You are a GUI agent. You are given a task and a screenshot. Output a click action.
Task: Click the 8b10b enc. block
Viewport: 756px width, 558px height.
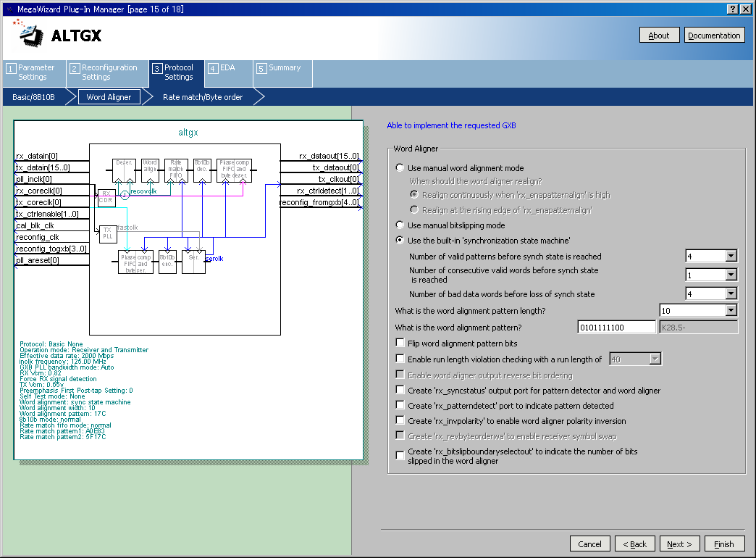[x=167, y=262]
